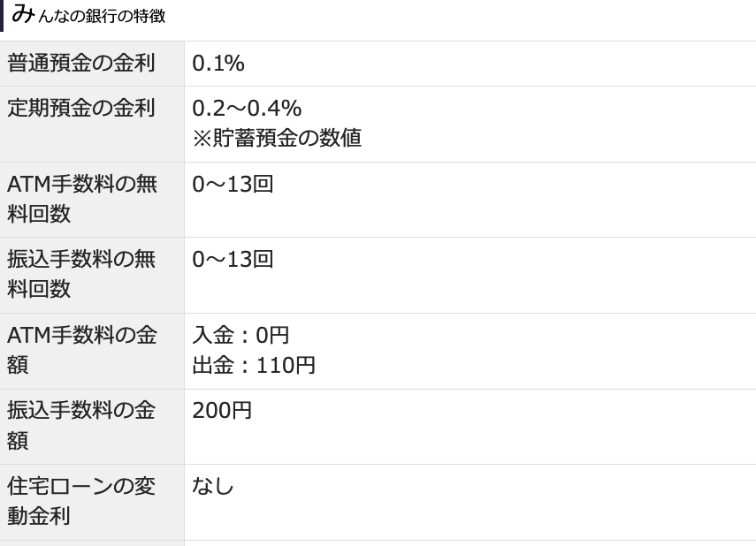Click 0〜13回 in the 振込手数料 free-count row
The height and width of the screenshot is (546, 756).
pos(233,260)
